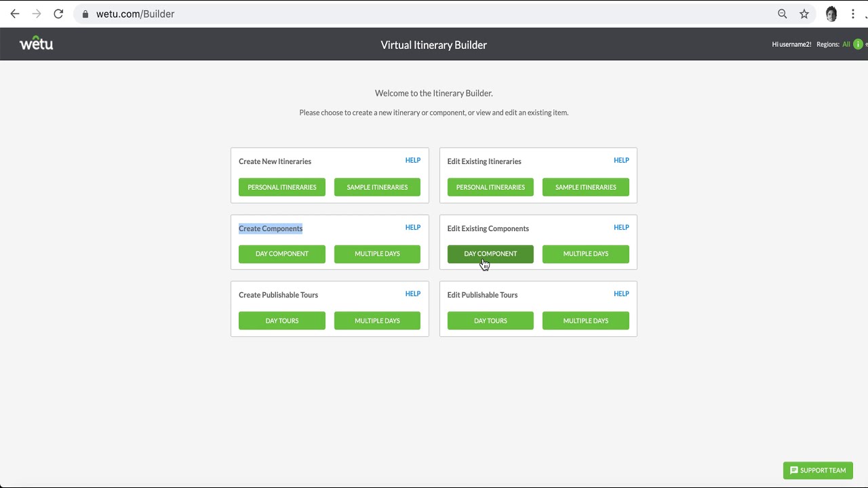The image size is (868, 488).
Task: Click Day Tours under Edit Publishable Tours
Action: click(x=490, y=321)
